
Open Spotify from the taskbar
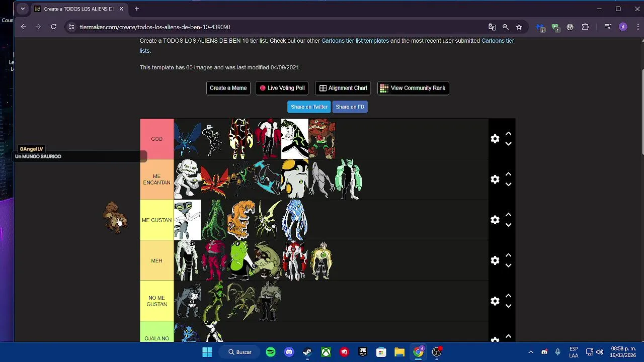click(271, 352)
